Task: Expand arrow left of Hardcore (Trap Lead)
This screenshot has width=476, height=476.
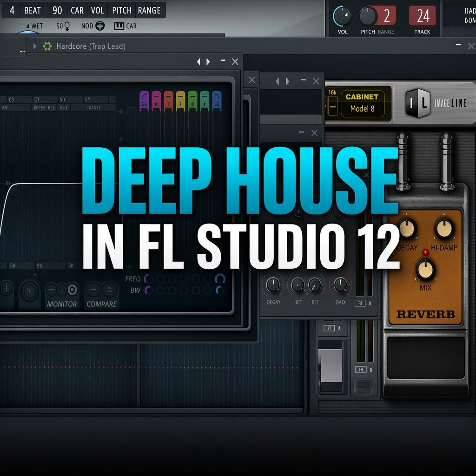Action: (34, 46)
